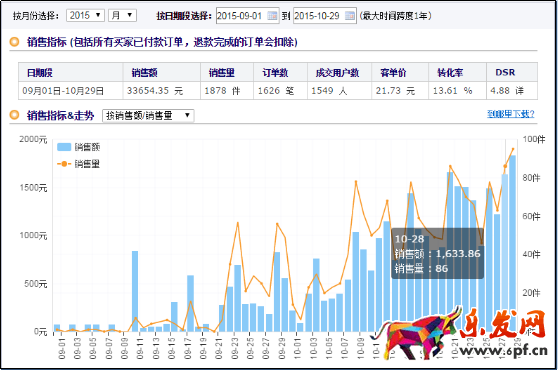
Task: Open the 月 month dropdown
Action: pyautogui.click(x=122, y=15)
